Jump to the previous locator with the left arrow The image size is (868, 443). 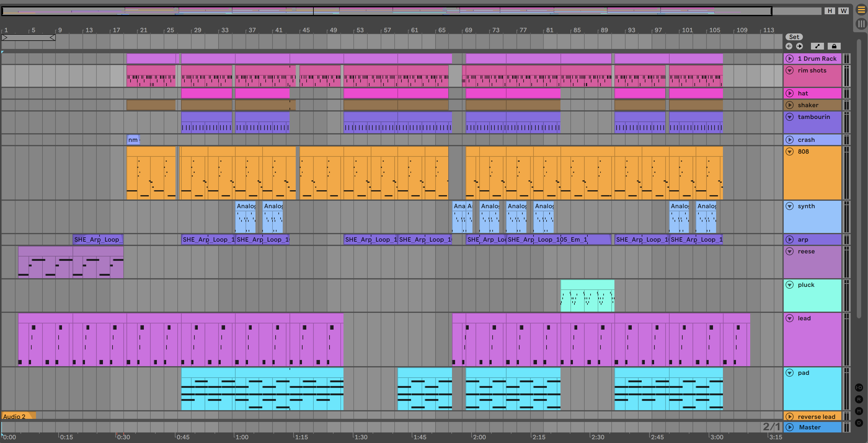point(789,46)
